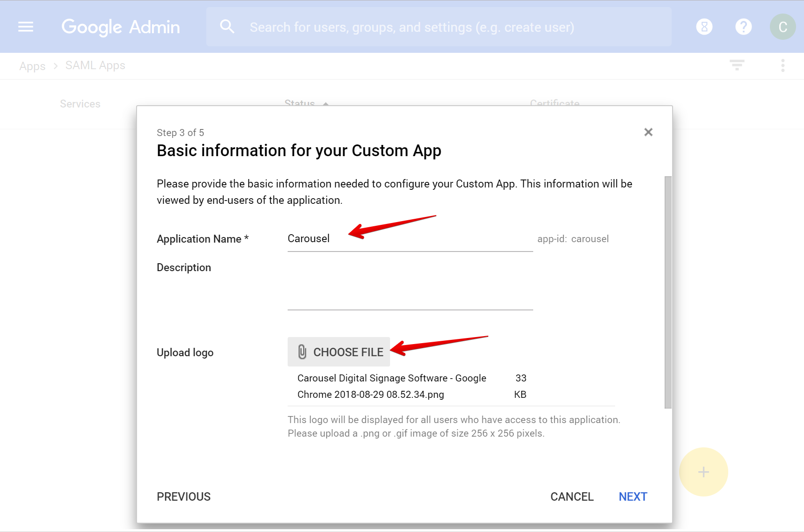The width and height of the screenshot is (804, 532).
Task: Edit the Application Name field
Action: pyautogui.click(x=410, y=239)
